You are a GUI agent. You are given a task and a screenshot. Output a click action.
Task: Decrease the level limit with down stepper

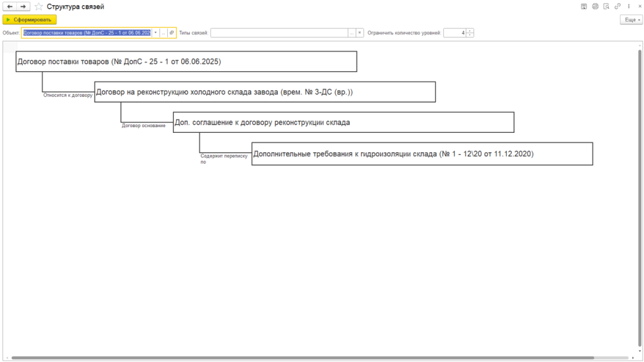(x=470, y=35)
